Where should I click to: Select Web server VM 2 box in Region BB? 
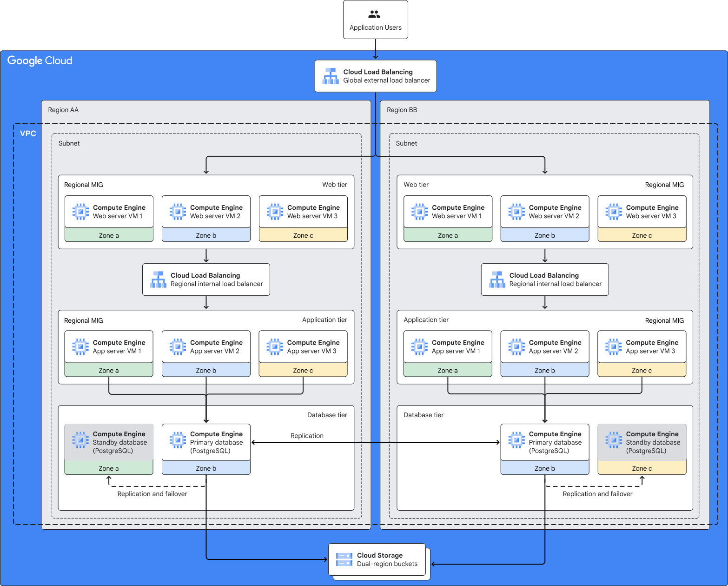544,212
